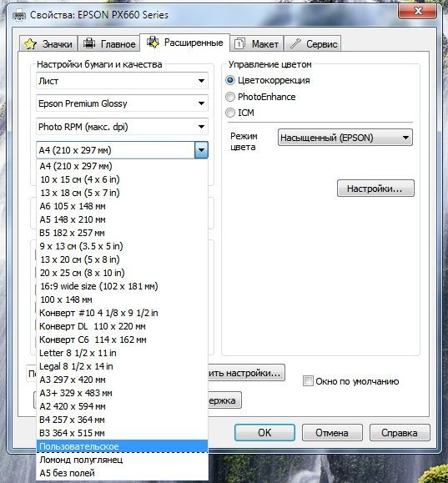Choose A5 148 x 210 мм paper size
The image size is (448, 483).
pyautogui.click(x=122, y=219)
